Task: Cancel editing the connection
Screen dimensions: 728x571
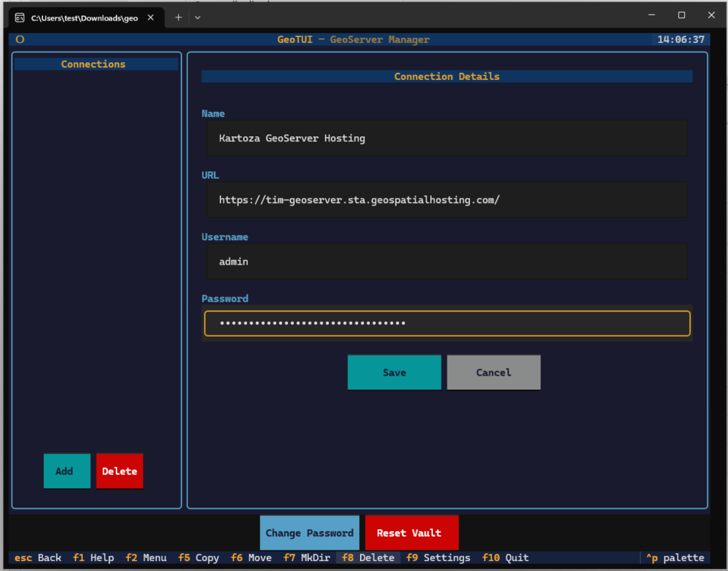Action: tap(494, 373)
